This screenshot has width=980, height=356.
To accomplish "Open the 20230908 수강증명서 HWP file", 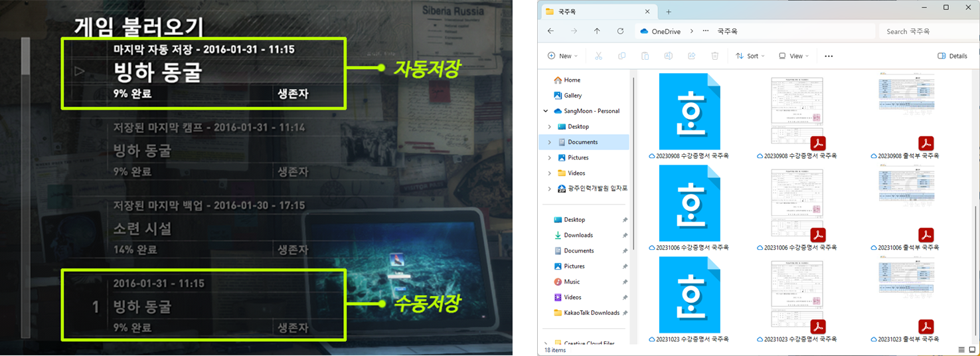I will point(689,112).
